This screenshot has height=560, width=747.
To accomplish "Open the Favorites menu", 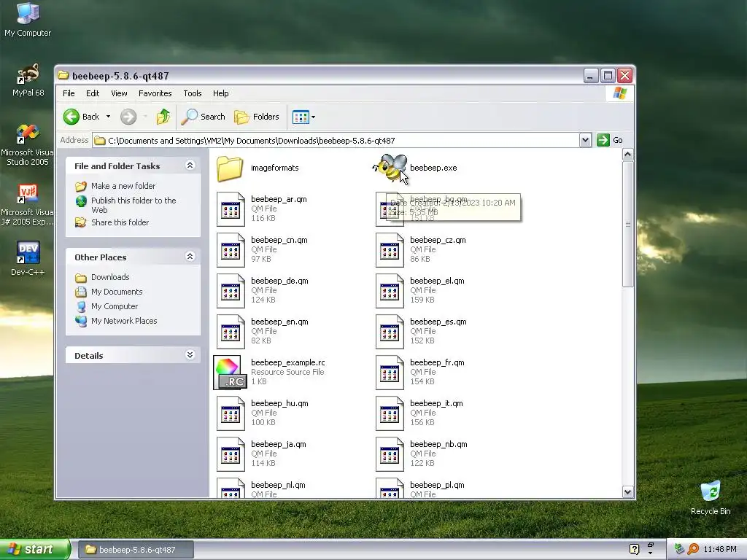I will click(155, 93).
